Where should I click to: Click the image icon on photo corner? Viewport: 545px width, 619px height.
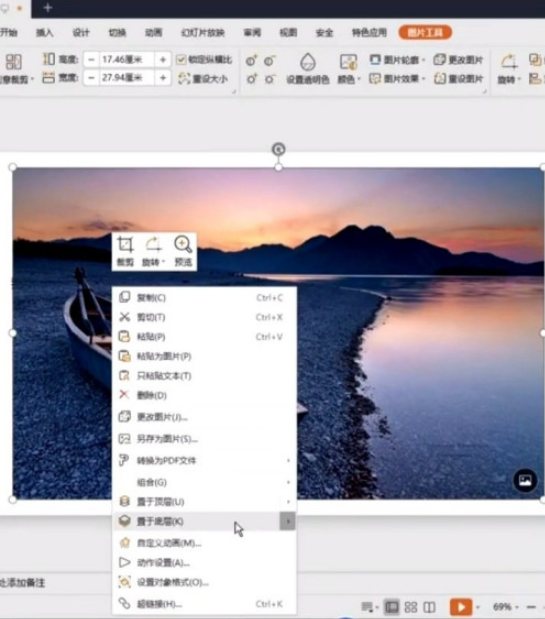[x=525, y=480]
